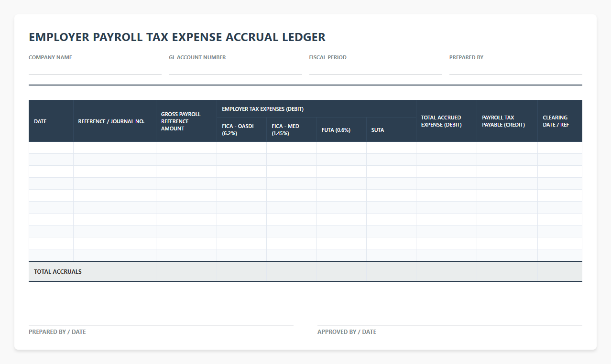Click the first row's Reference / Journal No. cell
The height and width of the screenshot is (364, 611).
click(115, 148)
